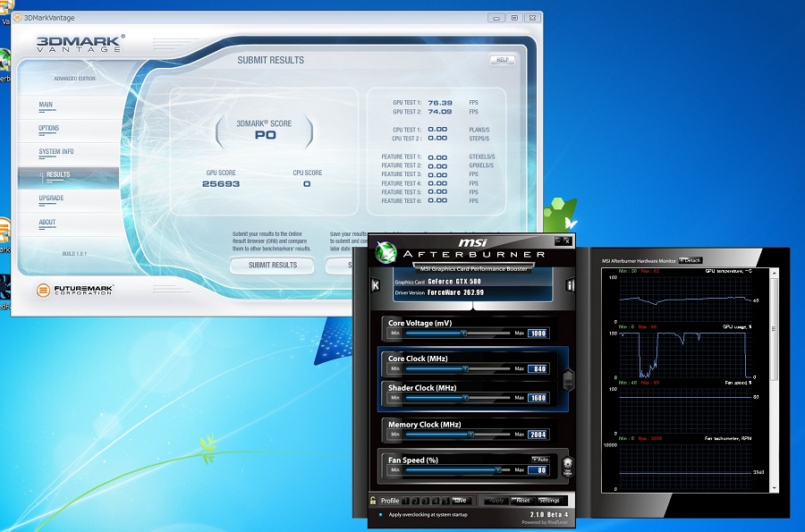805x532 pixels.
Task: Click the green hexagon butterfly desktop icon
Action: (560, 215)
